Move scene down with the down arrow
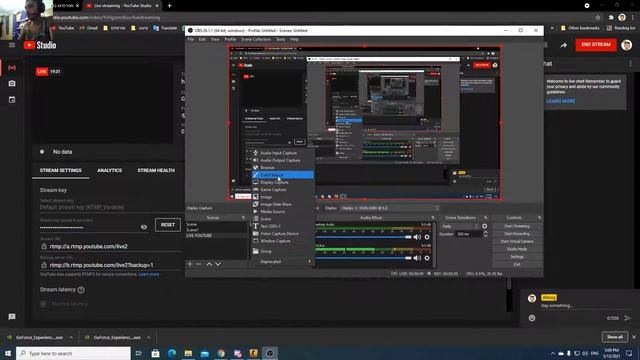Screen dimensions: 640x360 pyautogui.click(x=218, y=264)
